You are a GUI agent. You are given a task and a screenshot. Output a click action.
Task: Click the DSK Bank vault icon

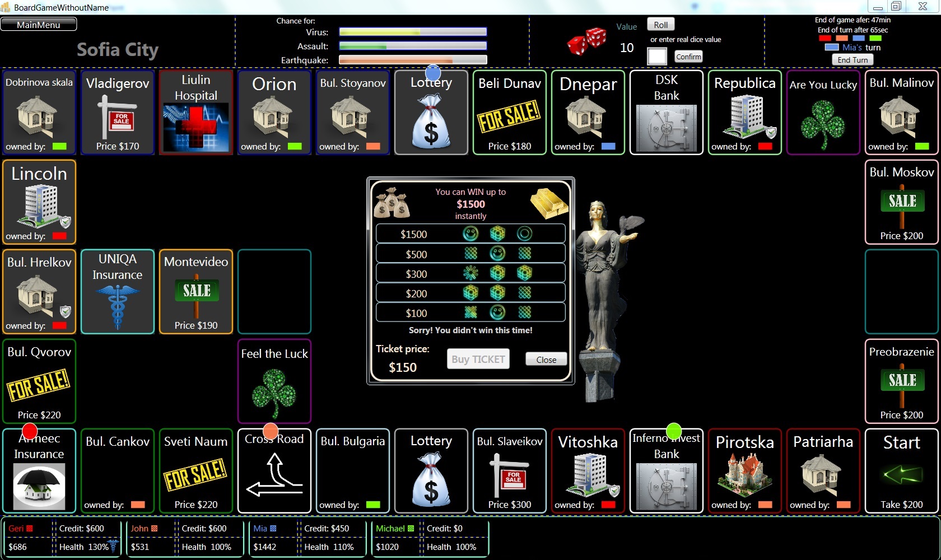click(667, 128)
